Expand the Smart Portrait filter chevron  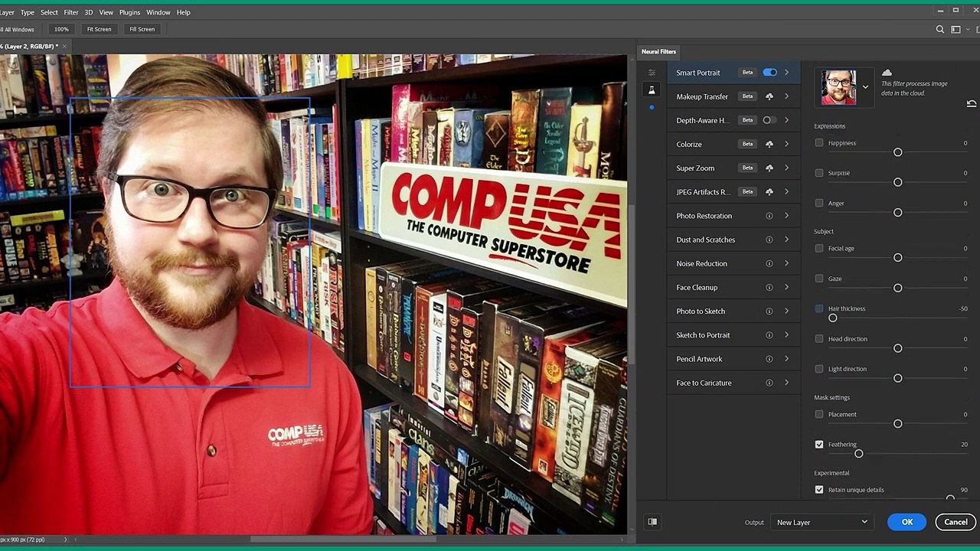pos(786,73)
